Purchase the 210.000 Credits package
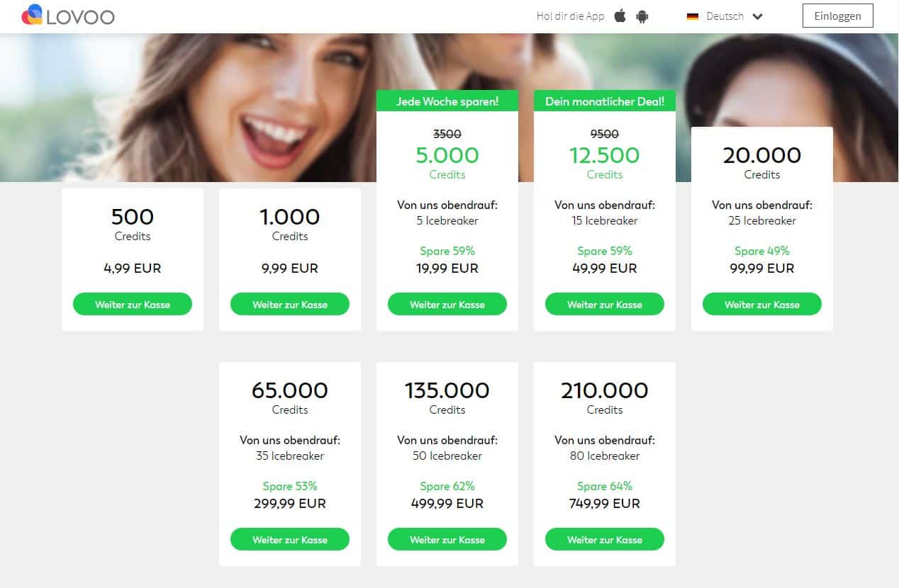Screen dimensions: 899x588 click(x=604, y=539)
